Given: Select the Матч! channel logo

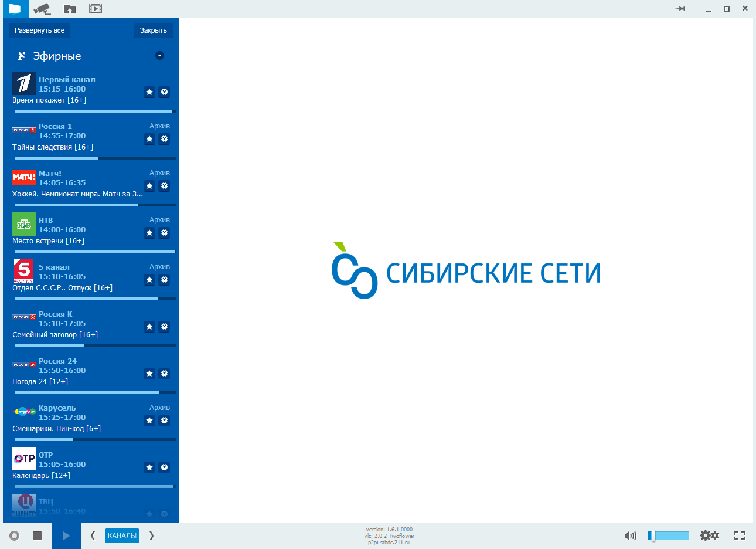Looking at the screenshot, I should pyautogui.click(x=24, y=177).
